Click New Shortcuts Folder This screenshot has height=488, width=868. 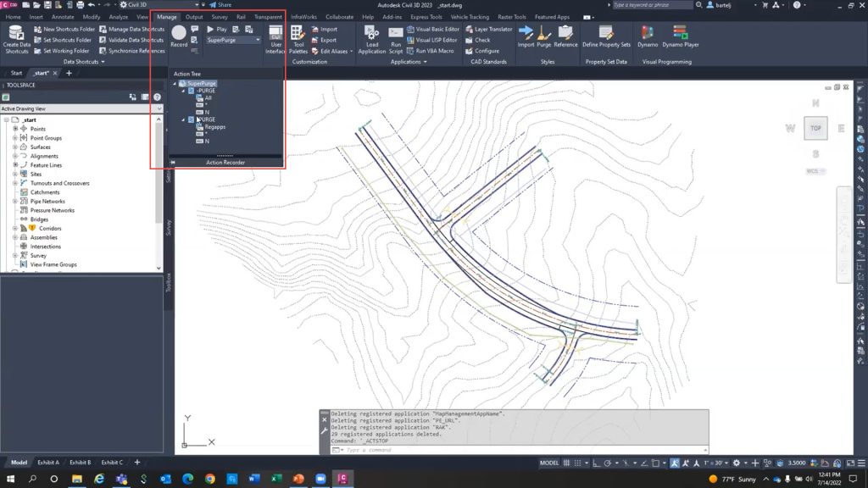[64, 29]
